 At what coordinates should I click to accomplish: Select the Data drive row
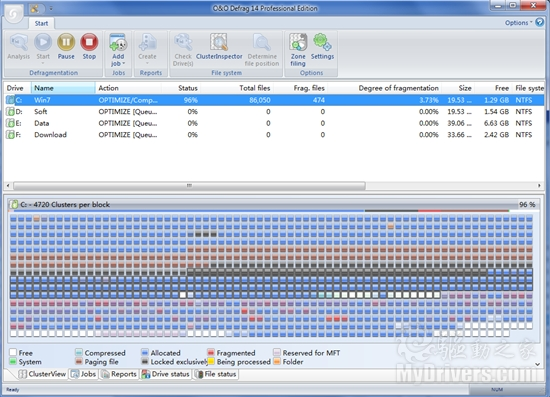274,123
